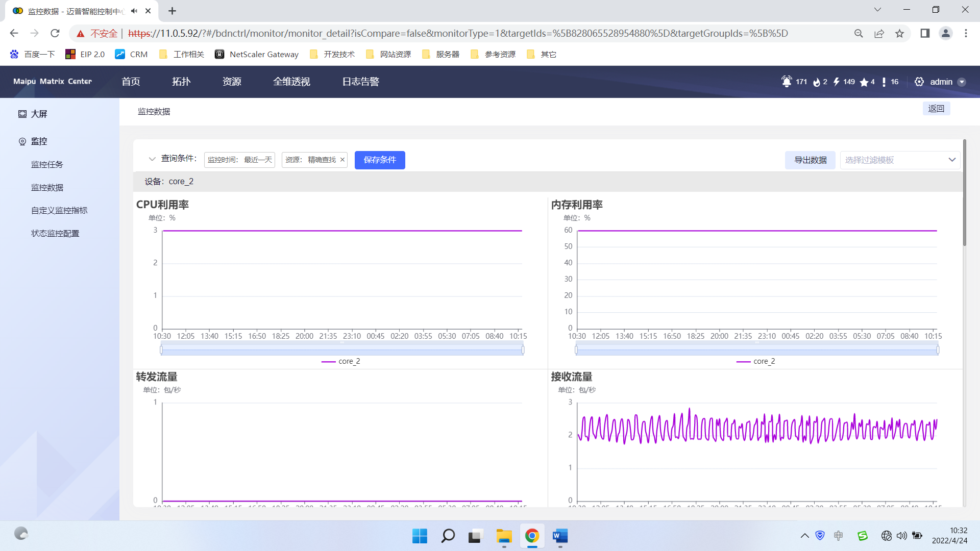The image size is (980, 551).
Task: Toggle core_2 legend in 内存利用率 chart
Action: coord(756,361)
